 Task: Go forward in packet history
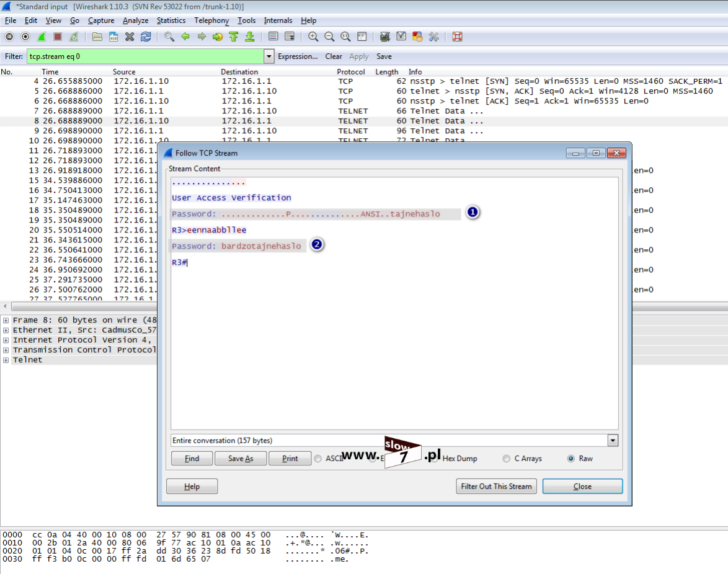click(202, 37)
